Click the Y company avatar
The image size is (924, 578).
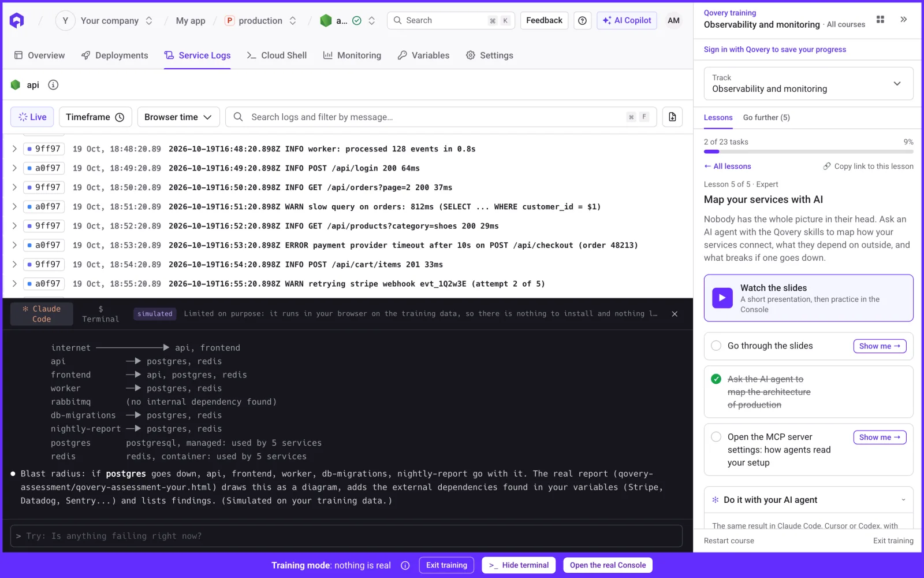[x=65, y=21]
